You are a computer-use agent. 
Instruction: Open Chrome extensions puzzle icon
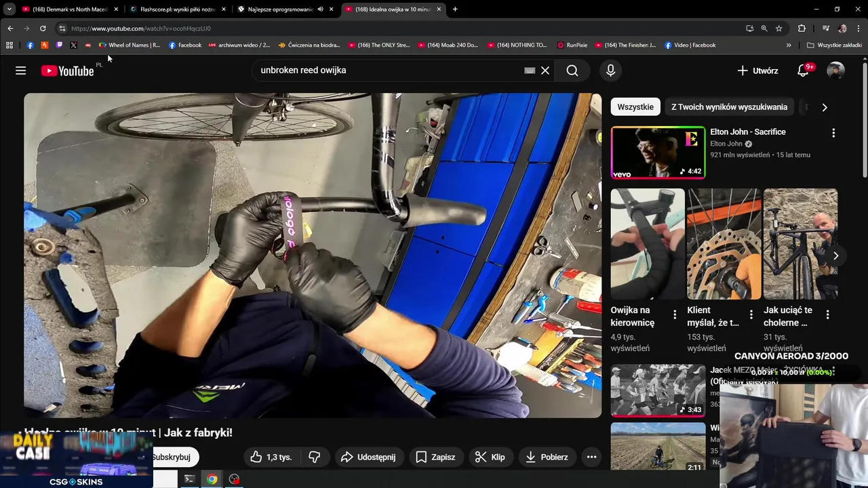point(802,28)
